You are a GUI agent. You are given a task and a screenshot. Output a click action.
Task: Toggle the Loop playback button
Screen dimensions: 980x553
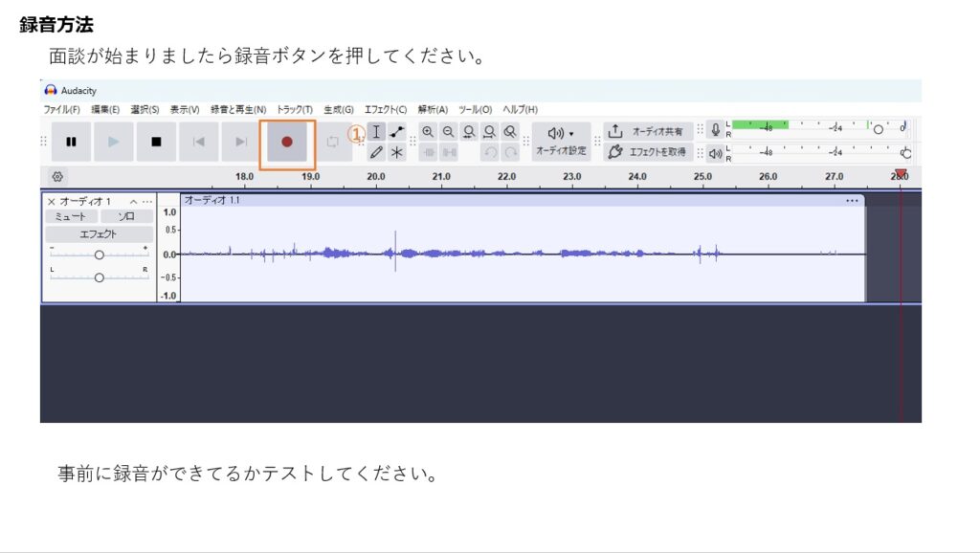pos(332,142)
